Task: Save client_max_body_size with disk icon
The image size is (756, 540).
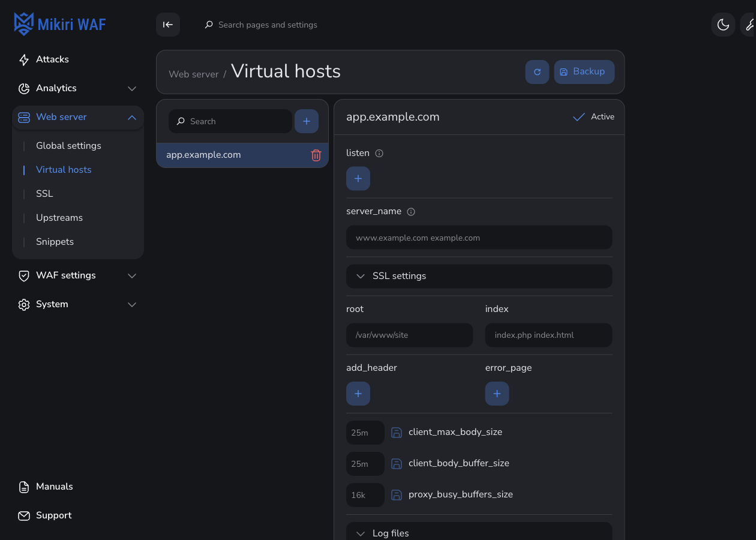Action: coord(397,433)
